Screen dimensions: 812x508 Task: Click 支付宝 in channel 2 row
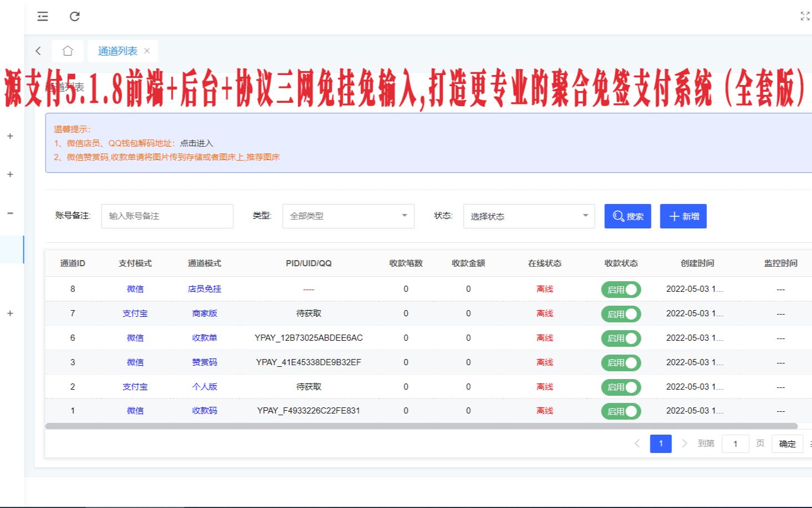[135, 387]
